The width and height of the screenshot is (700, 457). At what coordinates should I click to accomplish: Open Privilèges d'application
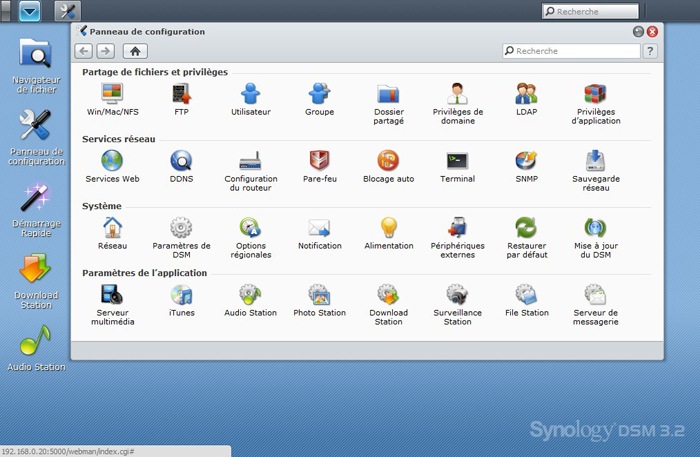pos(596,104)
